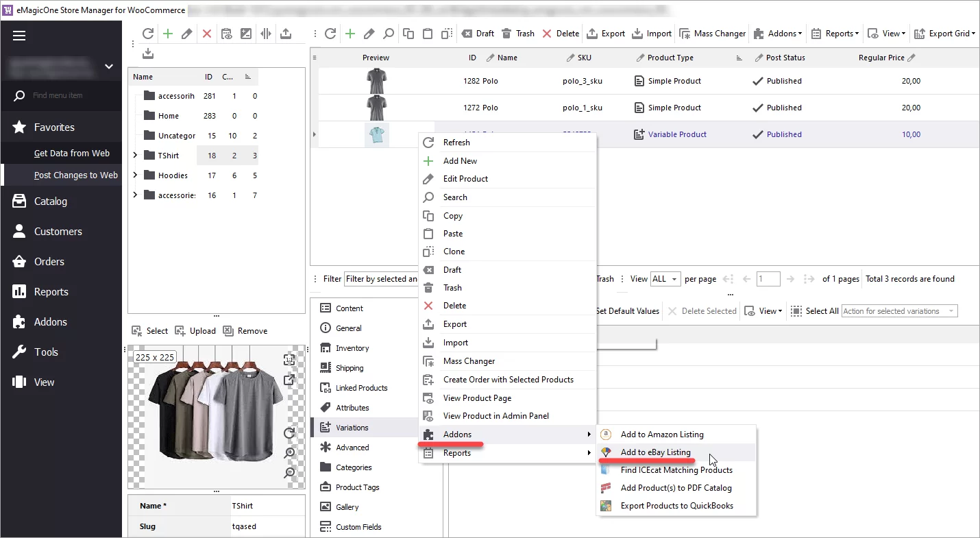Open the Variations tab

click(350, 427)
